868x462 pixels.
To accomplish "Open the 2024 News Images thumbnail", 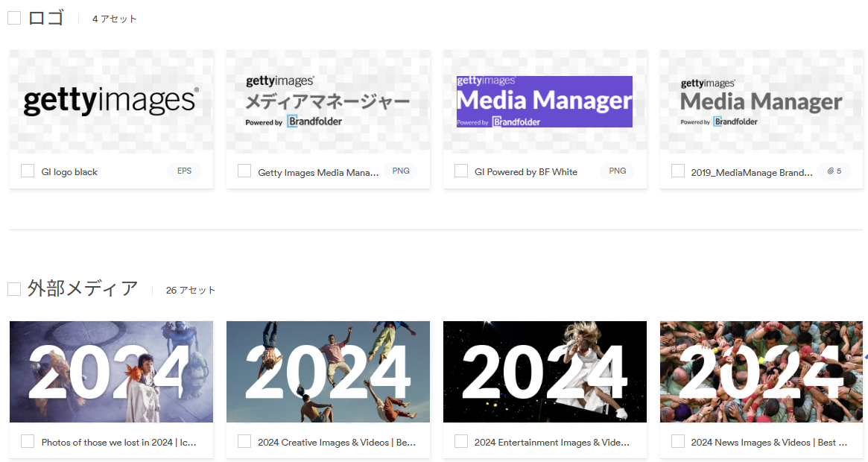I will click(x=761, y=372).
